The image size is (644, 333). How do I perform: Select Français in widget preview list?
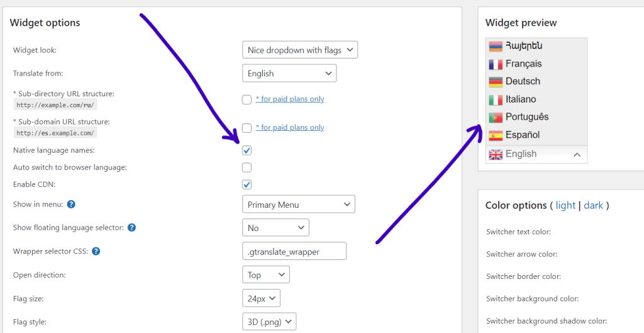click(524, 64)
